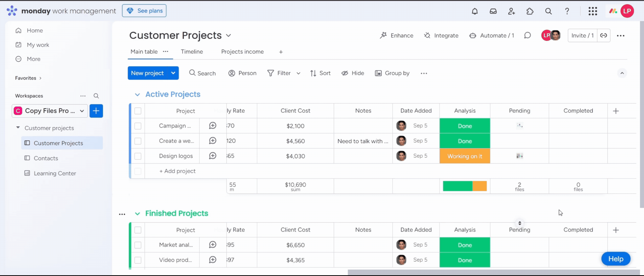The image size is (644, 276).
Task: Copy board link icon beside Invite
Action: 604,36
